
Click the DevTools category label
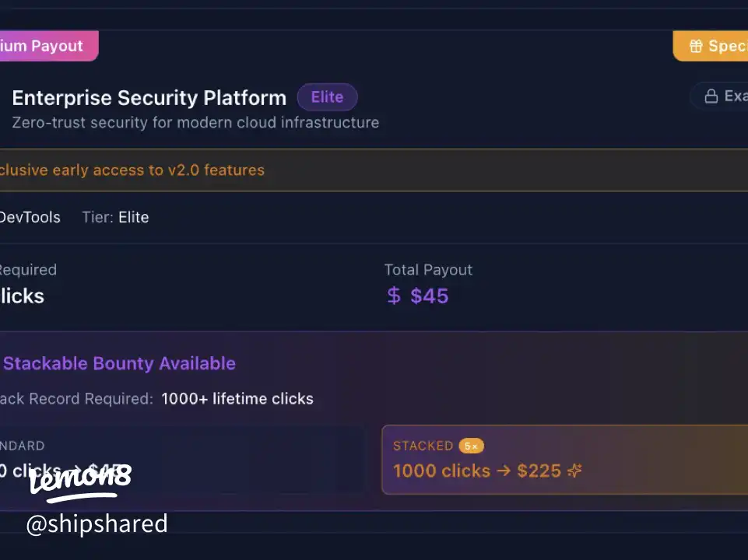(30, 218)
